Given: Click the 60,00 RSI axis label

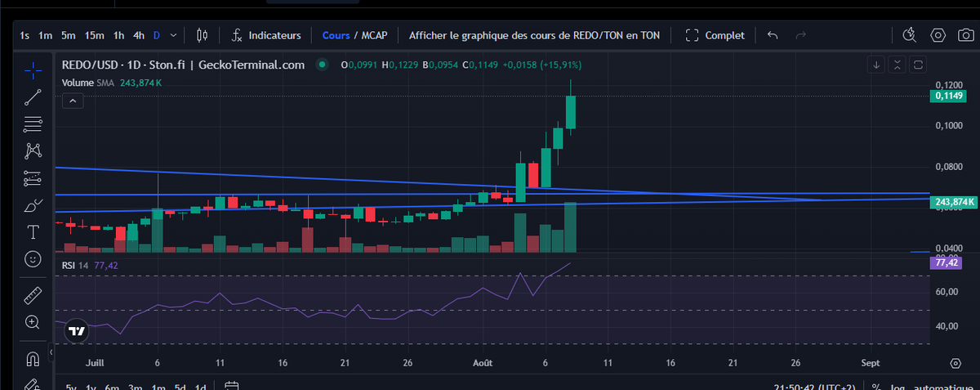Looking at the screenshot, I should pos(947,292).
